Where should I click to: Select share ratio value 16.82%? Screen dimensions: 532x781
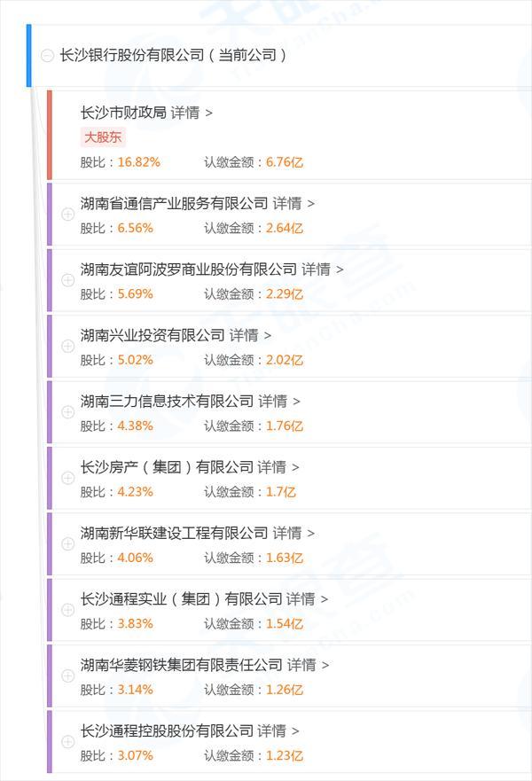click(139, 162)
